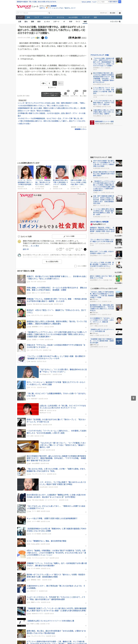This screenshot has width=138, height=644.
Task: Click the ウェブ検索 input field
Action: pos(103,2)
